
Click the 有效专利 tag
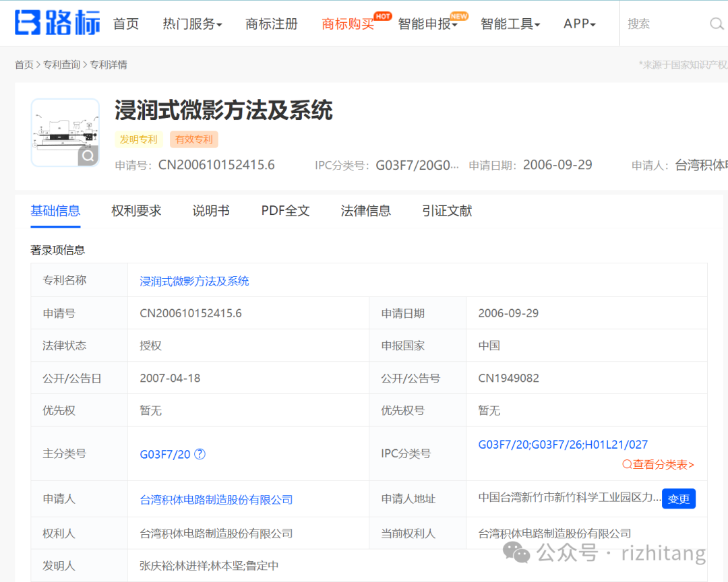tap(194, 139)
